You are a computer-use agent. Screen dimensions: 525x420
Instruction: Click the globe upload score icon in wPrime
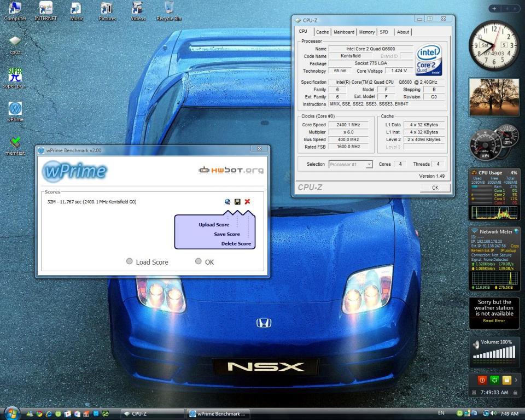(x=227, y=201)
